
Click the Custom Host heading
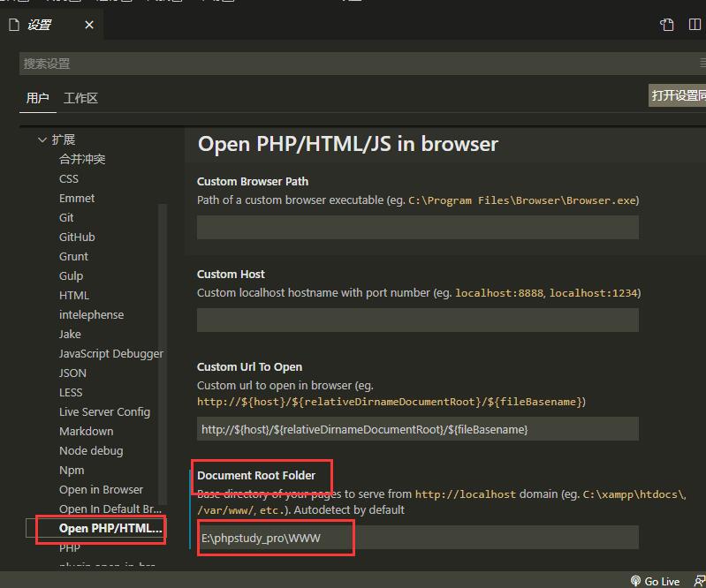231,274
